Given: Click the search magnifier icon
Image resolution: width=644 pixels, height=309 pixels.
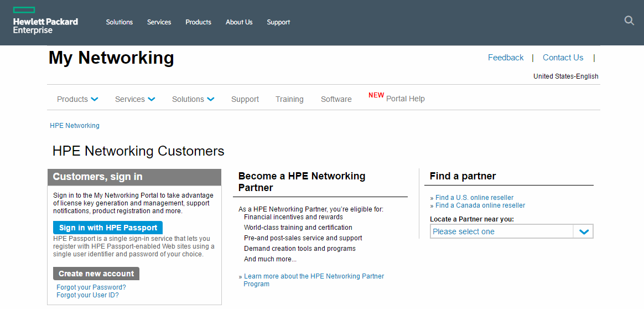Looking at the screenshot, I should tap(629, 20).
